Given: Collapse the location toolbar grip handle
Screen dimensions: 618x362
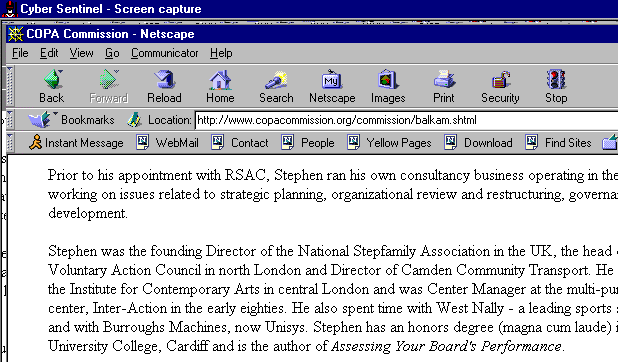Looking at the screenshot, I should 10,120.
